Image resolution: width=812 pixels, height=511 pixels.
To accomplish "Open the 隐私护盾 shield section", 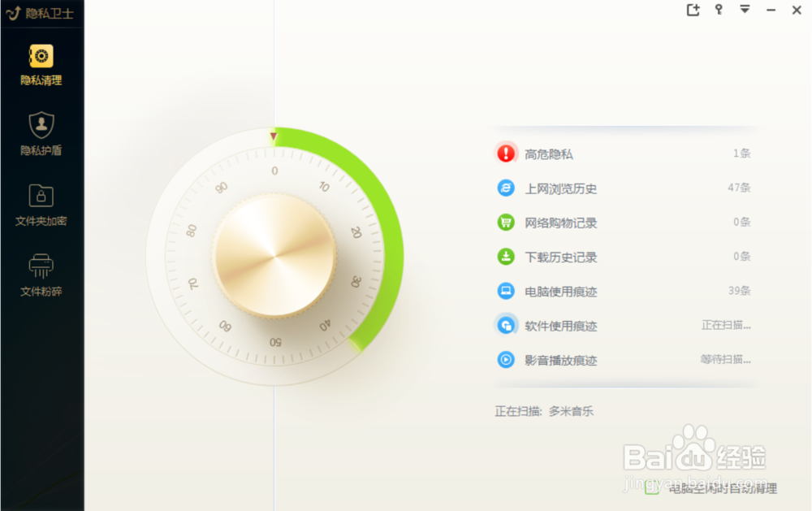I will coord(41,134).
